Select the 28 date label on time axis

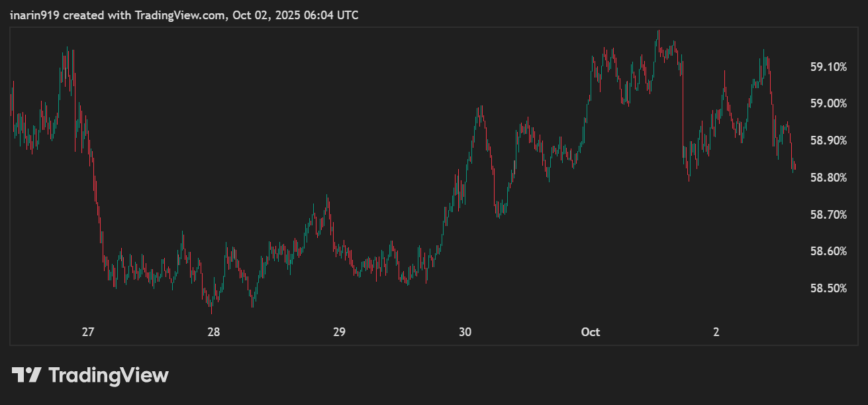[x=213, y=332]
